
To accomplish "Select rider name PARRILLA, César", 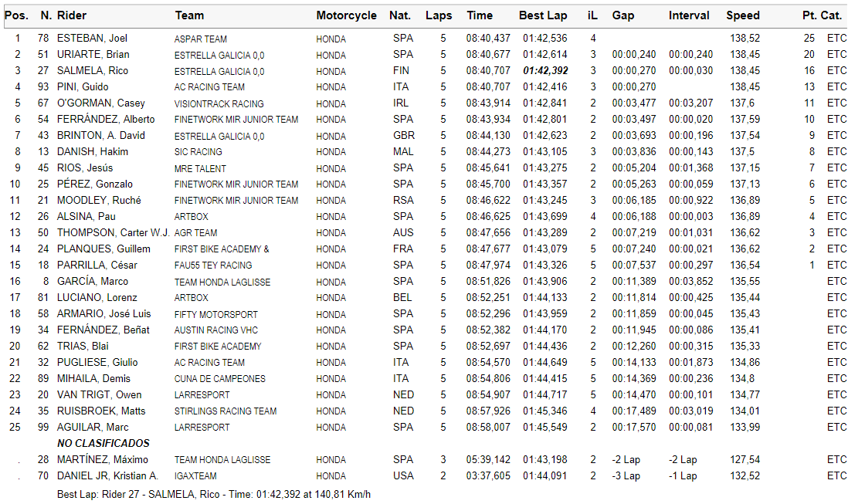I will [x=97, y=266].
